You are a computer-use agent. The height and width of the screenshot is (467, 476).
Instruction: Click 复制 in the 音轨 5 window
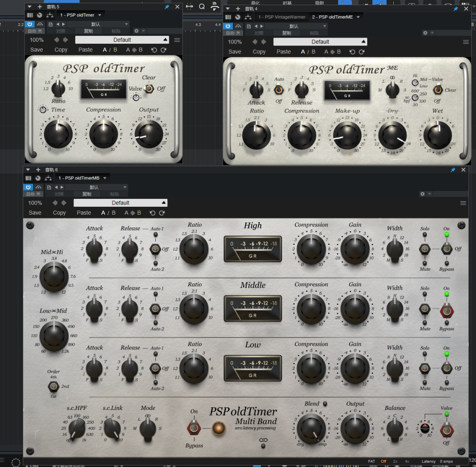[x=88, y=31]
